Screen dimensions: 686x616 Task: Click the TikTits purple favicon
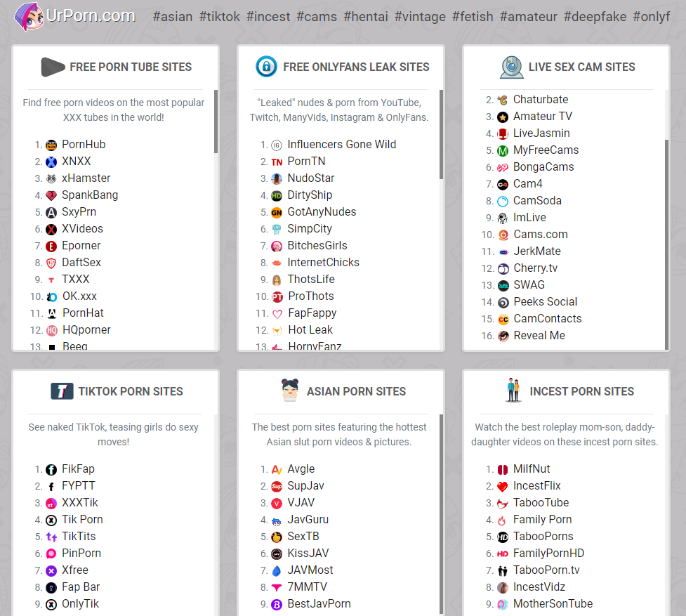pyautogui.click(x=51, y=537)
